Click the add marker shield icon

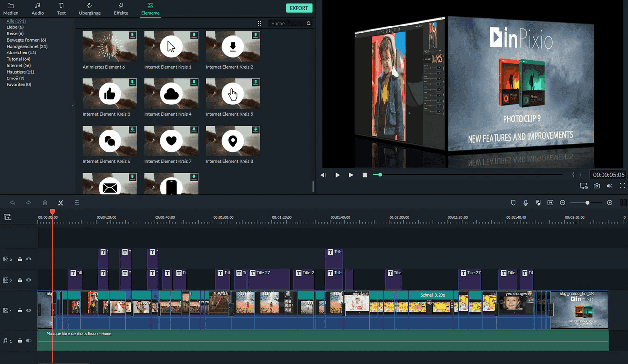tap(513, 203)
